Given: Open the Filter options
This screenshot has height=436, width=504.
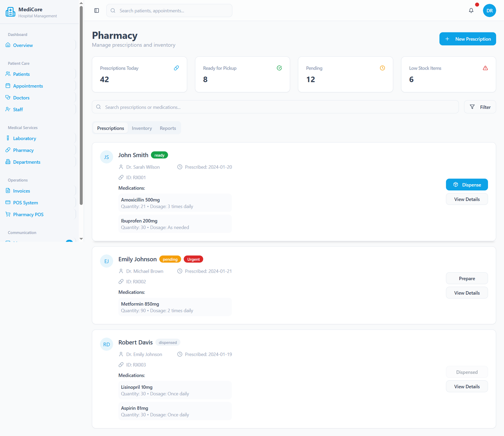Looking at the screenshot, I should [x=480, y=107].
